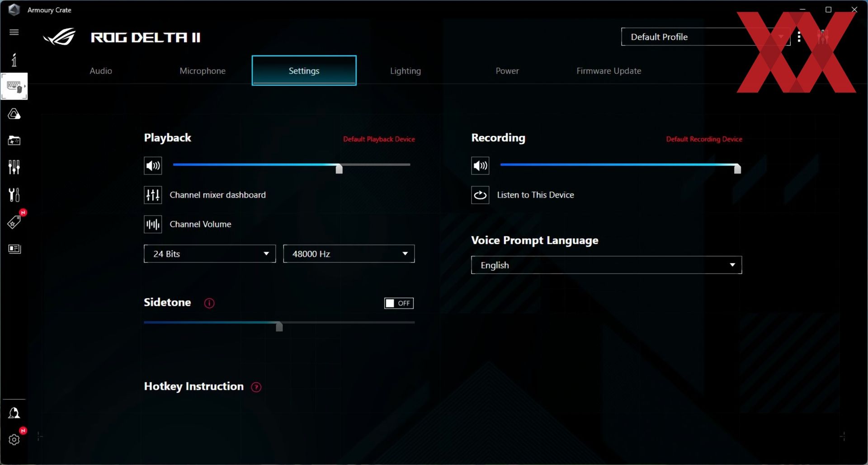Open the Firmware Update tab
This screenshot has height=465, width=868.
point(609,71)
